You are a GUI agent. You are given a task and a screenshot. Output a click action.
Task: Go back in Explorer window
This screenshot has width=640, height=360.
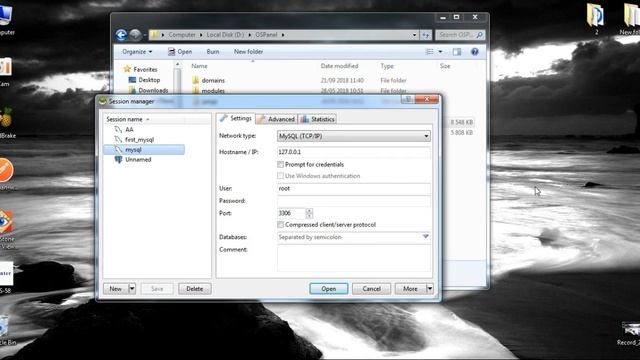click(x=121, y=35)
